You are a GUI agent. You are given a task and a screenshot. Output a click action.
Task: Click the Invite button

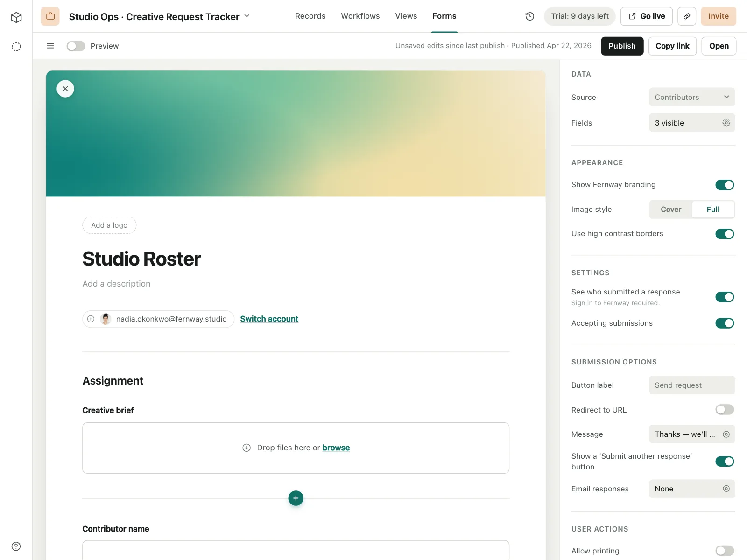(719, 16)
